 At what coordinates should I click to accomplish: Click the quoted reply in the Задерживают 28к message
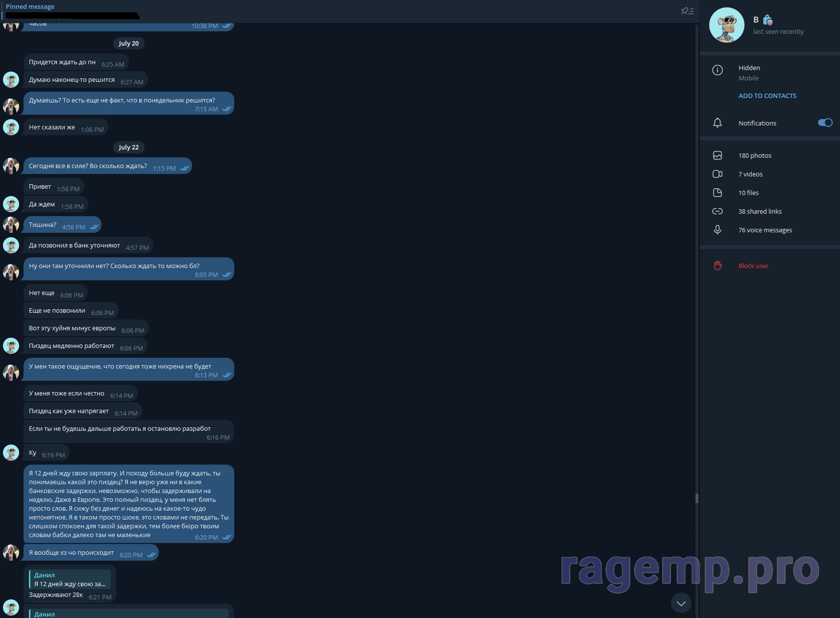pos(70,579)
